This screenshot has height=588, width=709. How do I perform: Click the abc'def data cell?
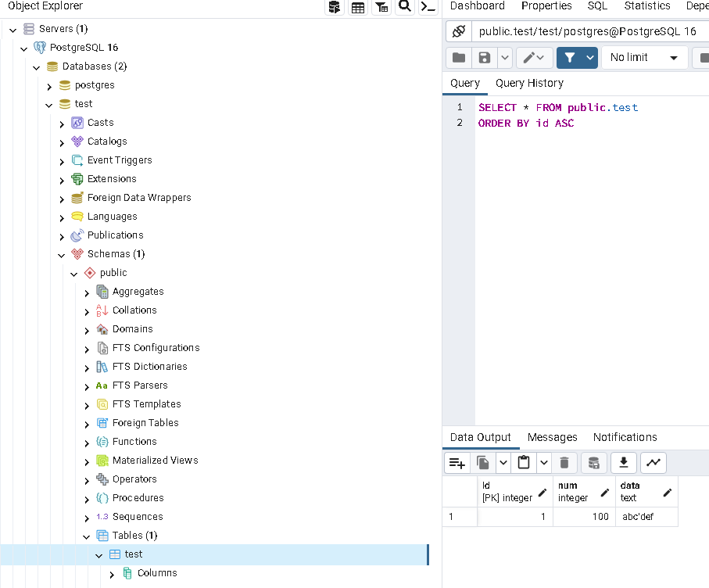point(646,517)
